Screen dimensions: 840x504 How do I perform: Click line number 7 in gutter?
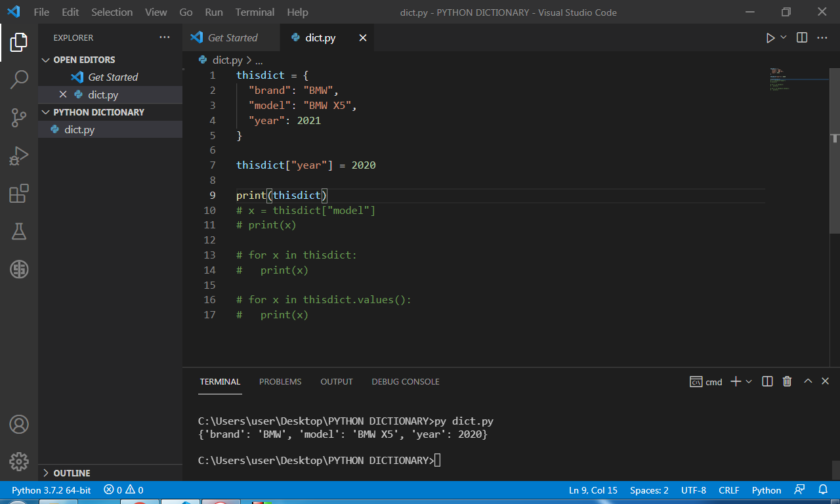(213, 165)
